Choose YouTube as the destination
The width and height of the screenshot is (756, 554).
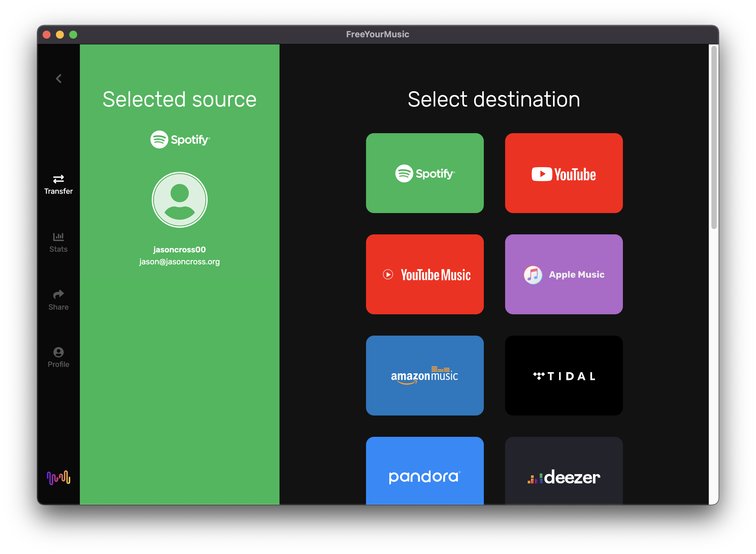[x=564, y=173]
